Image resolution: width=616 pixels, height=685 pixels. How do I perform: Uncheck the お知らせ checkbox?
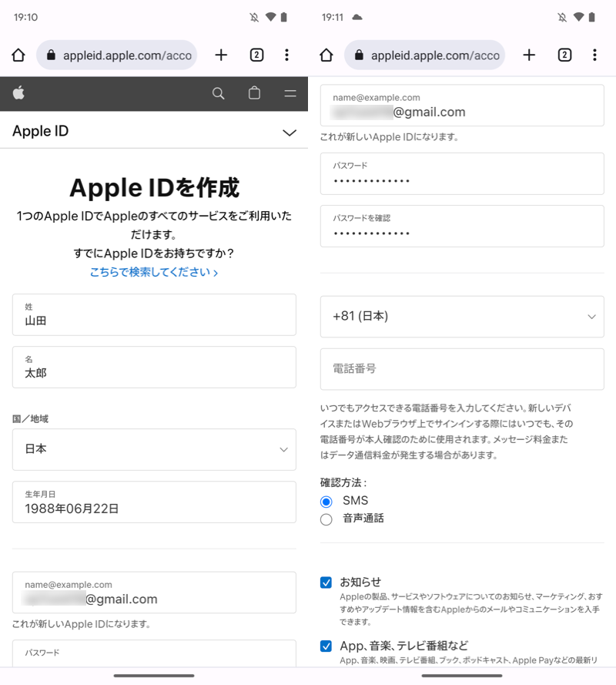click(x=326, y=583)
